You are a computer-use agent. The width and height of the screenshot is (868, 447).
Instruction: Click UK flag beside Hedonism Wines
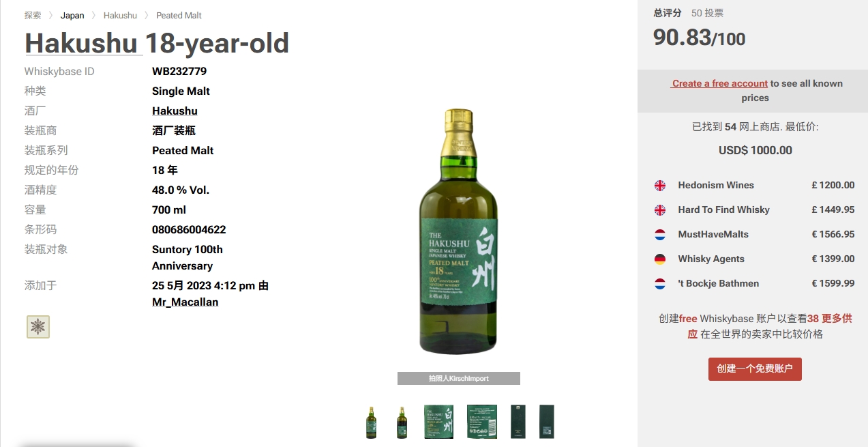coord(660,185)
